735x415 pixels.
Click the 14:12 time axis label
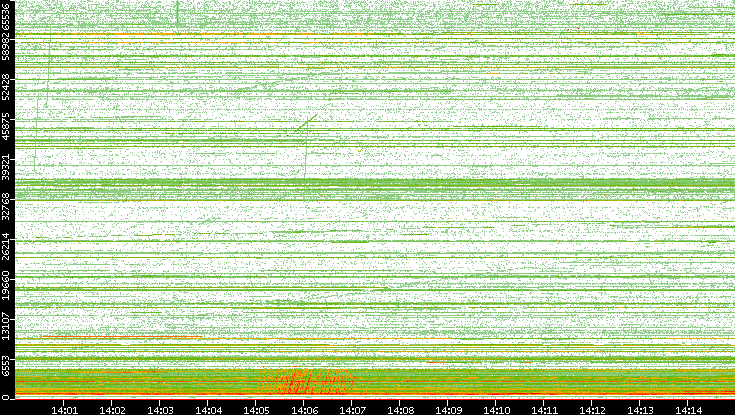pos(592,410)
